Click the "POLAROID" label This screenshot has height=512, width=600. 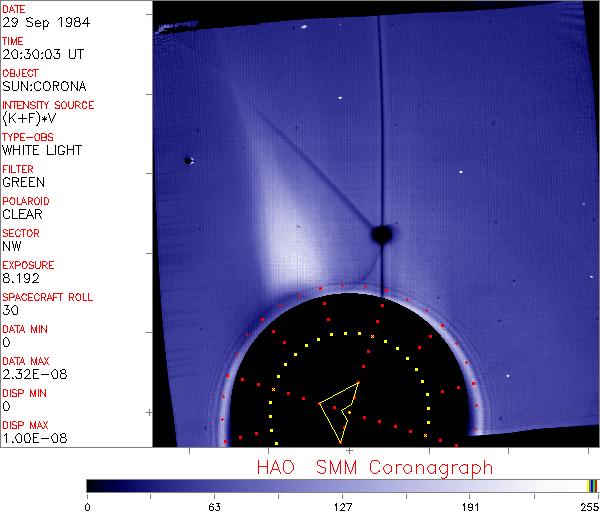coord(26,201)
